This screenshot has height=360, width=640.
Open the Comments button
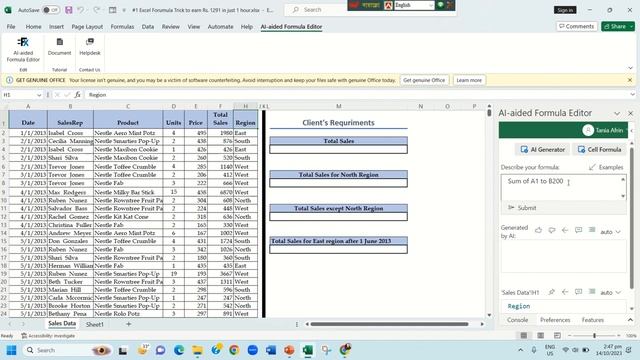577,27
